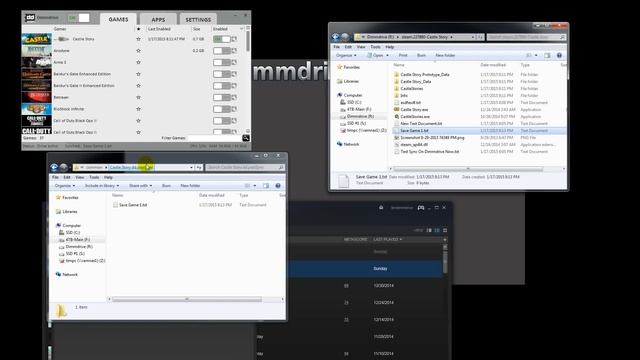Viewport: 640px width, 360px height.
Task: Open the Share with dropdown
Action: (140, 186)
